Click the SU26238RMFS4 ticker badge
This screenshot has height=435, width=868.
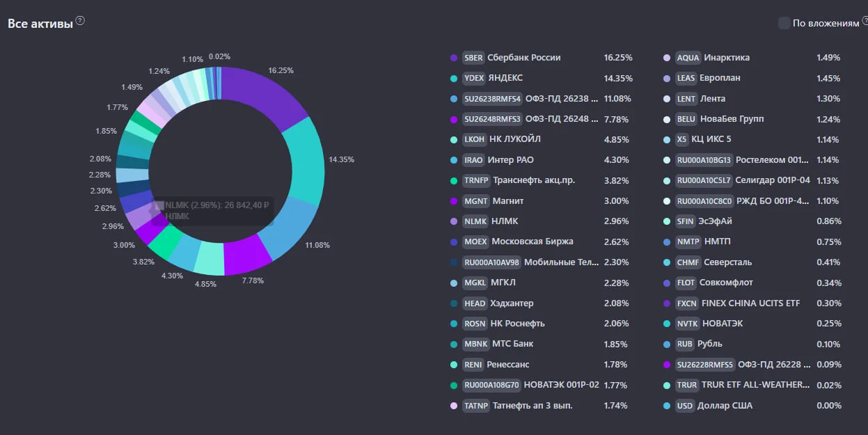(x=492, y=99)
